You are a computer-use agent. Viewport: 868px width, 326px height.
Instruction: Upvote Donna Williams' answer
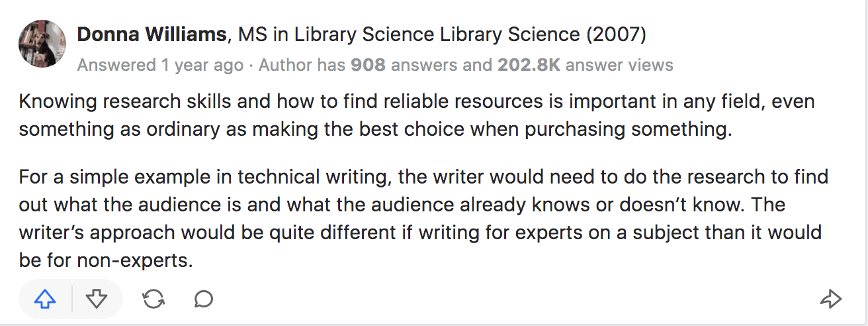[44, 299]
